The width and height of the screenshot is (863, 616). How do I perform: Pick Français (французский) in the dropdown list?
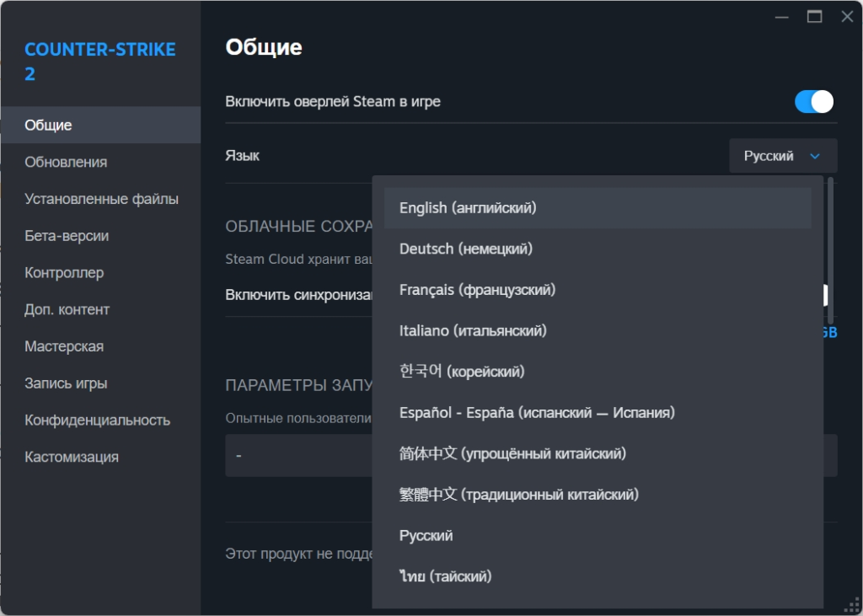[x=477, y=290]
